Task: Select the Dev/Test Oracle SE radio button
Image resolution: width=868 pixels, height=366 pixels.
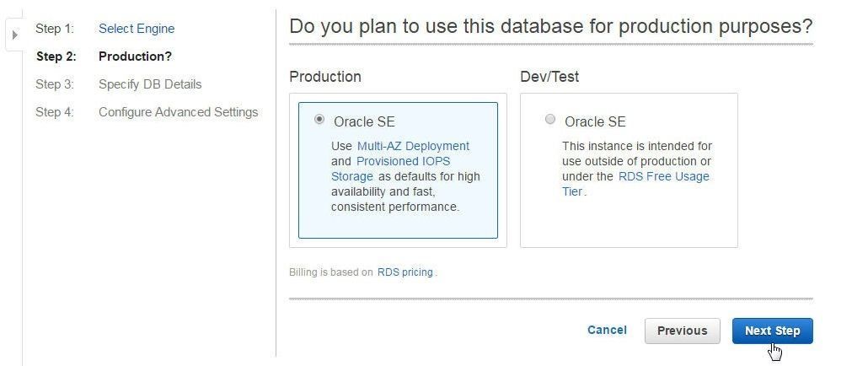Action: 549,119
